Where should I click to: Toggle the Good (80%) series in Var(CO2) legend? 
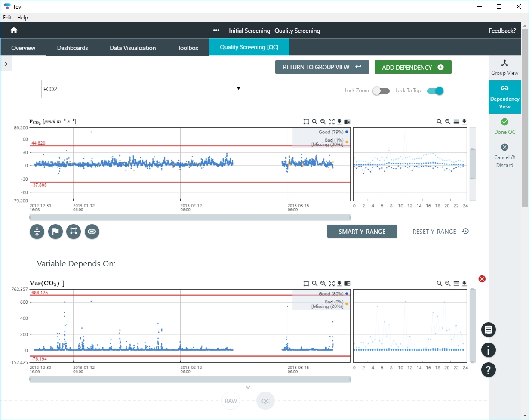click(333, 293)
